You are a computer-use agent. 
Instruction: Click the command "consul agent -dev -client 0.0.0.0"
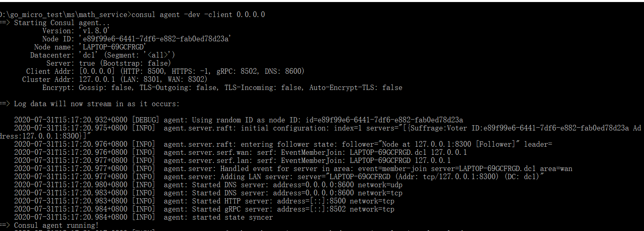(198, 15)
